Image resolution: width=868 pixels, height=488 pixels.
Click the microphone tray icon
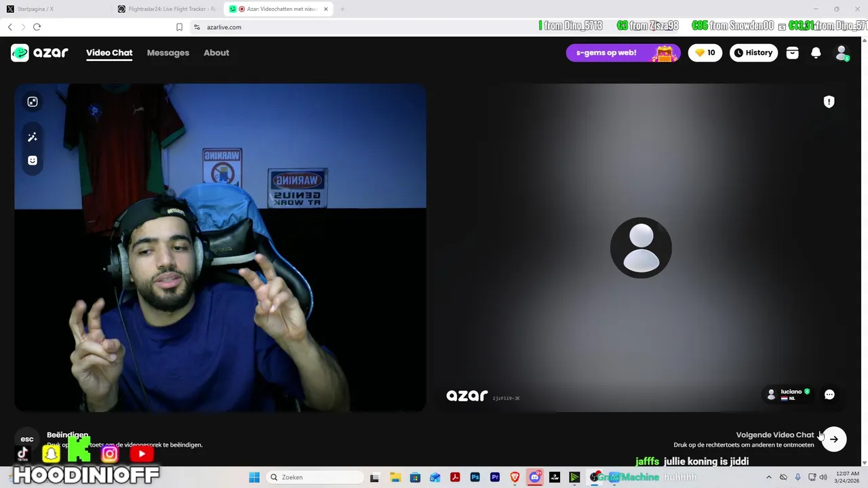click(x=797, y=477)
